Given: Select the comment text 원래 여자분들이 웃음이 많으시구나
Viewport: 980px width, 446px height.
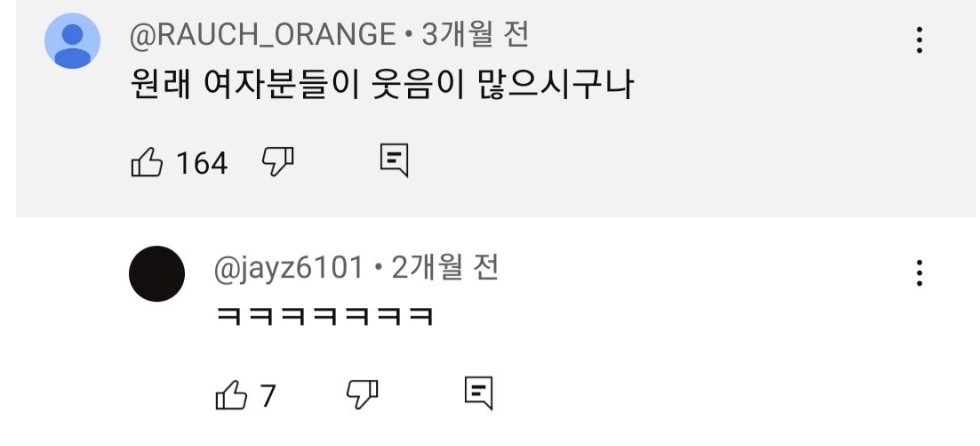Looking at the screenshot, I should (382, 86).
